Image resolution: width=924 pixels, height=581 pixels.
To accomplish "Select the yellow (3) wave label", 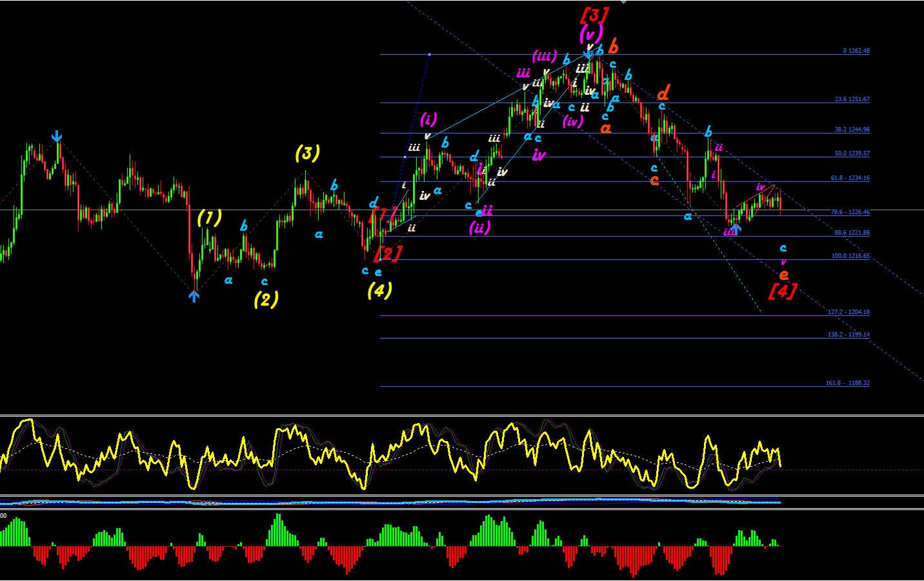I will point(307,153).
